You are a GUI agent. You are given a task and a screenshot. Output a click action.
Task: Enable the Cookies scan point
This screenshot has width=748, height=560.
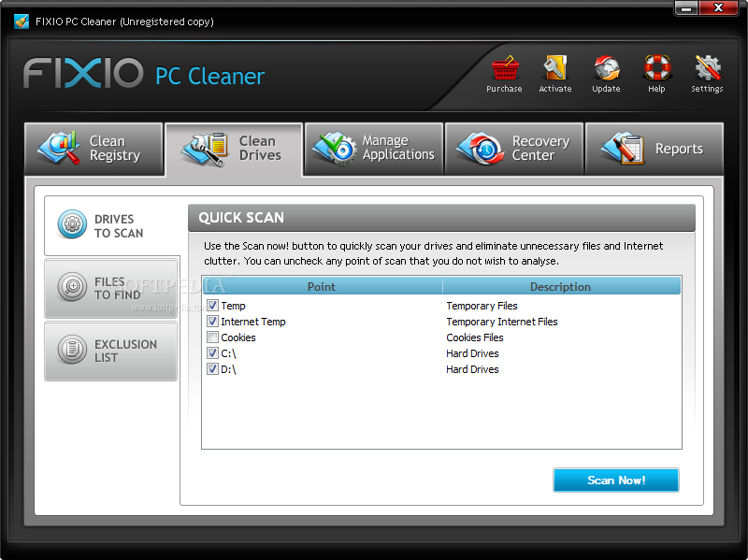coord(213,337)
